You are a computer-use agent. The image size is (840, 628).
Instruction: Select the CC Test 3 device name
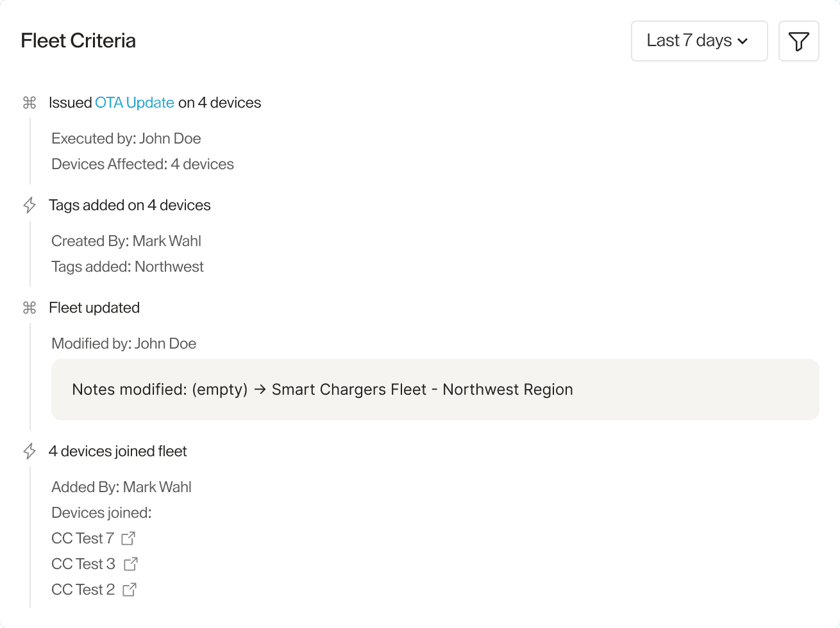click(83, 564)
